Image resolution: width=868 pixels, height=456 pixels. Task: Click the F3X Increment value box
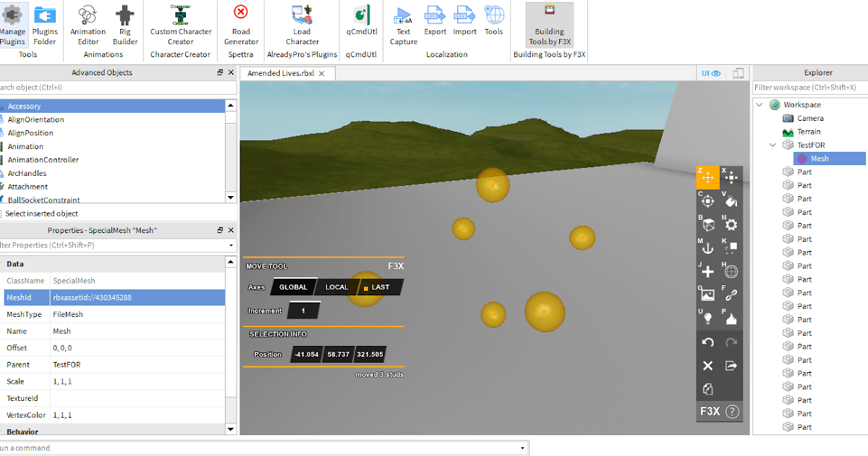[x=303, y=311]
